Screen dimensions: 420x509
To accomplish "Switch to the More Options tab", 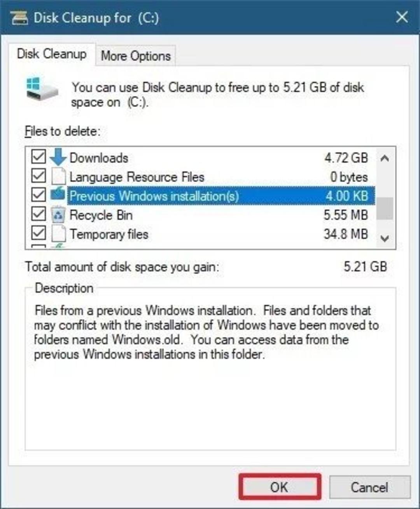I will point(136,56).
